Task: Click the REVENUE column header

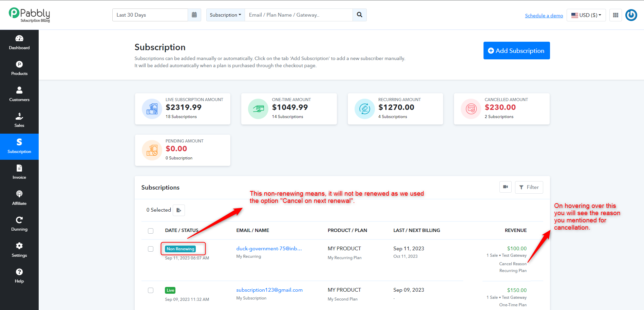Action: coord(516,230)
